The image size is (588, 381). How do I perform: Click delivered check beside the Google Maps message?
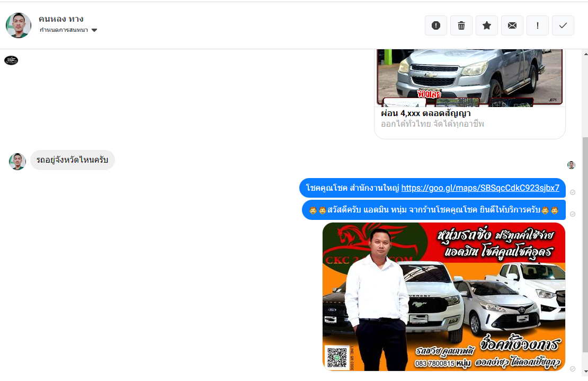pos(573,192)
